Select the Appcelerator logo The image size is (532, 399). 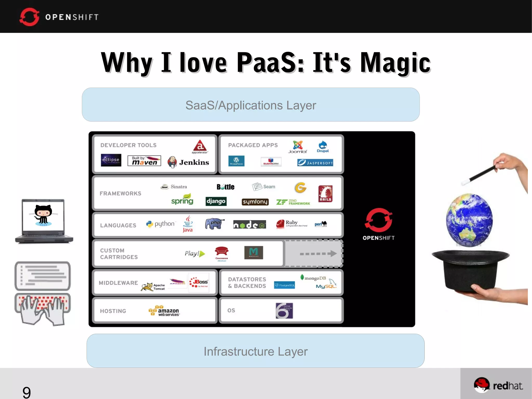(x=200, y=147)
